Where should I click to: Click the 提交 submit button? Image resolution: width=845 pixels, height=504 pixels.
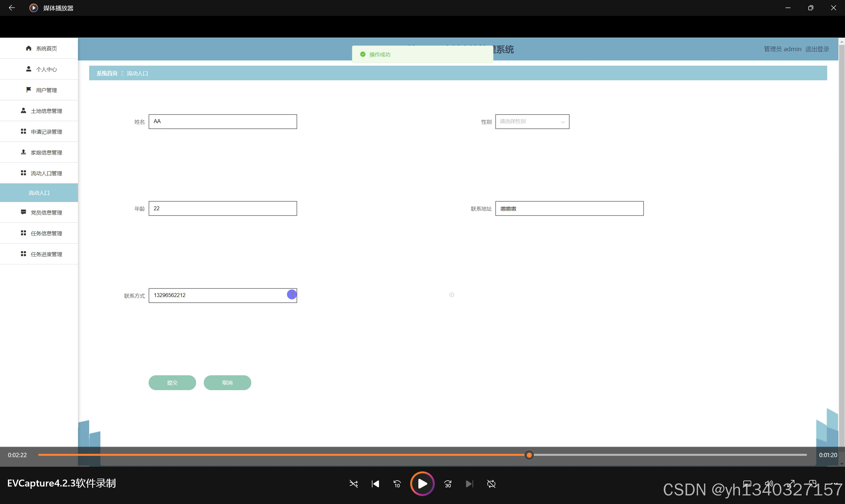(x=172, y=383)
